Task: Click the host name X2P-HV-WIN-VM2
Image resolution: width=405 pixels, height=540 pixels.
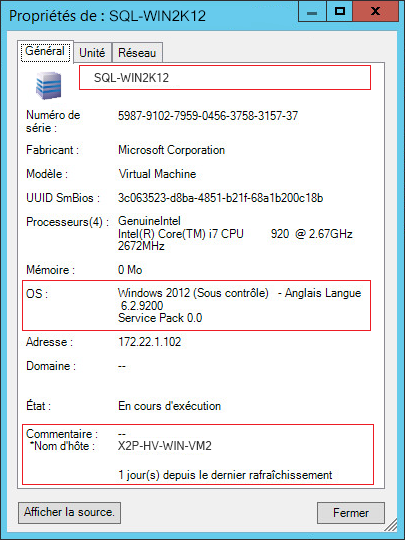Action: (x=165, y=446)
